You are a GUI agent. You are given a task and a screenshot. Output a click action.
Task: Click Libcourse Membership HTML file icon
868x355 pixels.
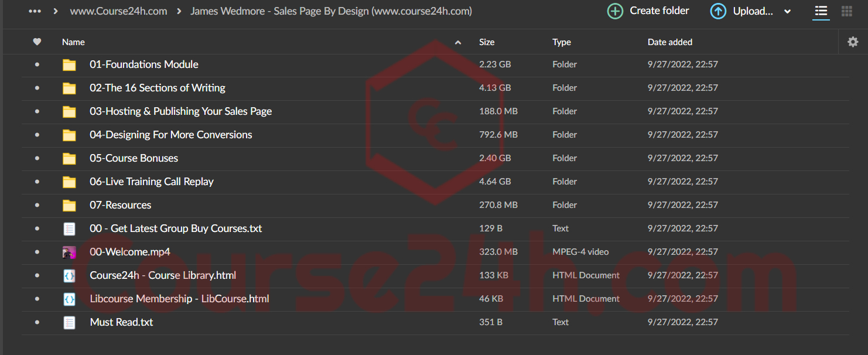click(x=69, y=299)
